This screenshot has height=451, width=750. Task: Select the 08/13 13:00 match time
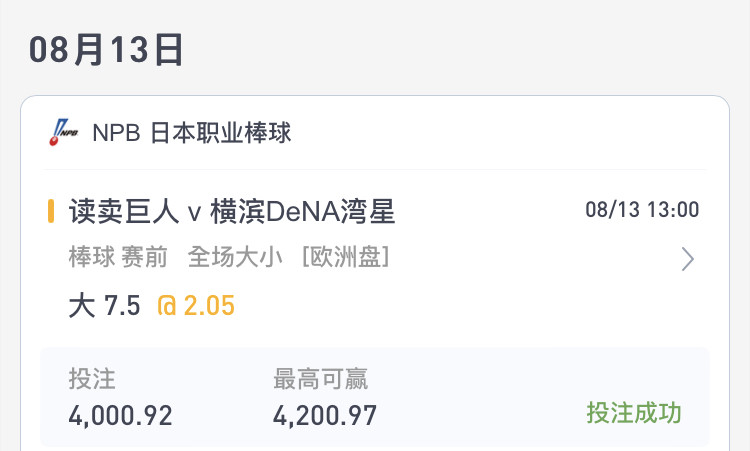(642, 209)
